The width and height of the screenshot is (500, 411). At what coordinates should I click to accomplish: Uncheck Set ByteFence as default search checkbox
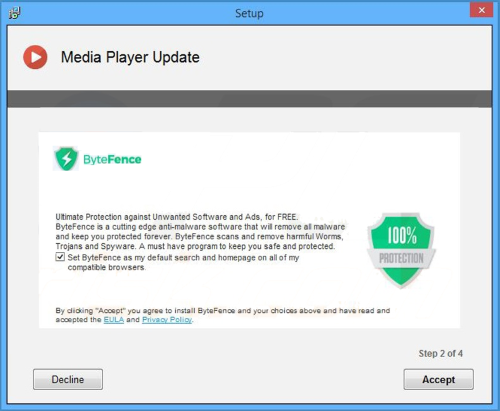(x=60, y=257)
